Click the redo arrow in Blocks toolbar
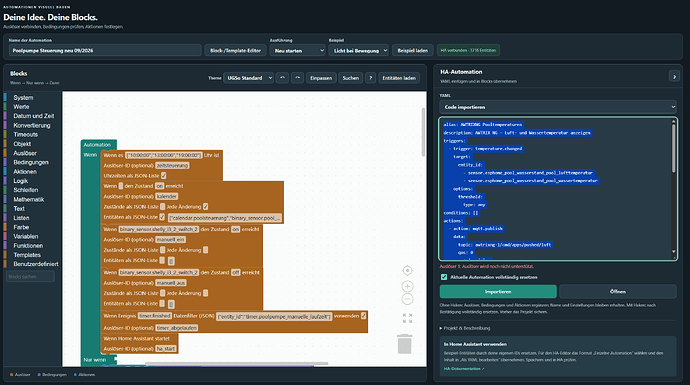 click(297, 78)
